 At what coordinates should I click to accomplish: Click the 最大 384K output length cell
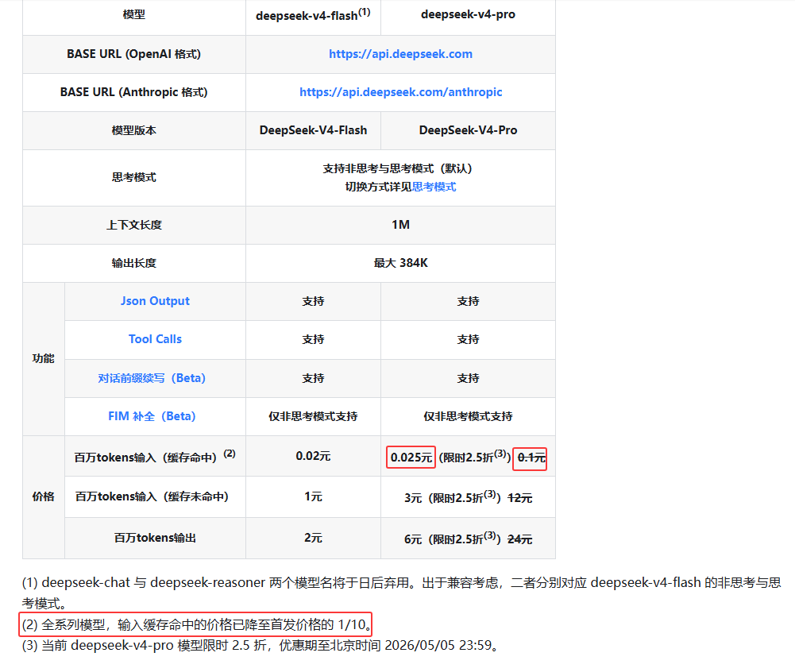click(x=400, y=263)
